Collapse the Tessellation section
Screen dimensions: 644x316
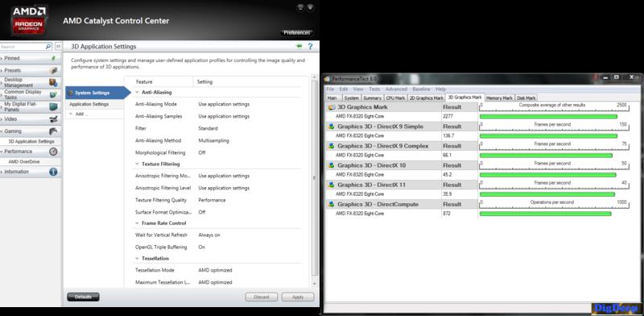point(137,259)
